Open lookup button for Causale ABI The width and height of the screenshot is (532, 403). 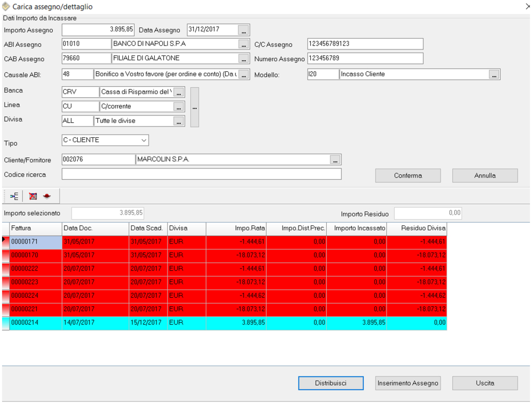pyautogui.click(x=244, y=74)
